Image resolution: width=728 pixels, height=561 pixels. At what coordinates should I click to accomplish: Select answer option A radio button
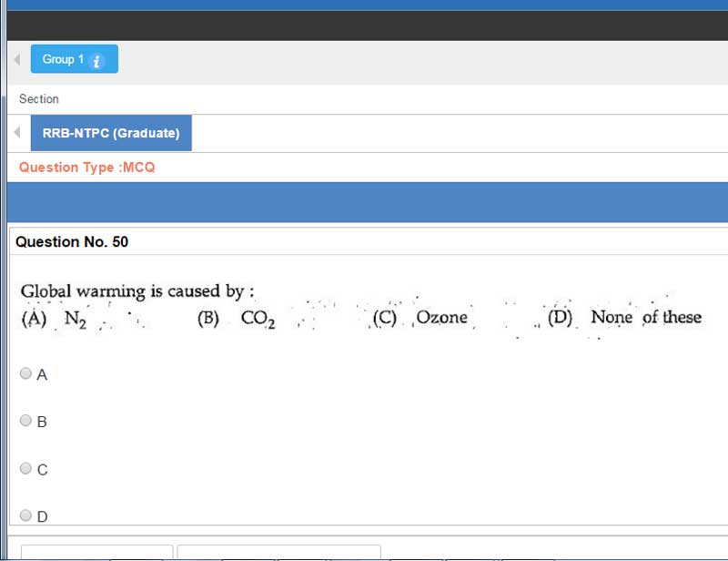click(x=25, y=373)
